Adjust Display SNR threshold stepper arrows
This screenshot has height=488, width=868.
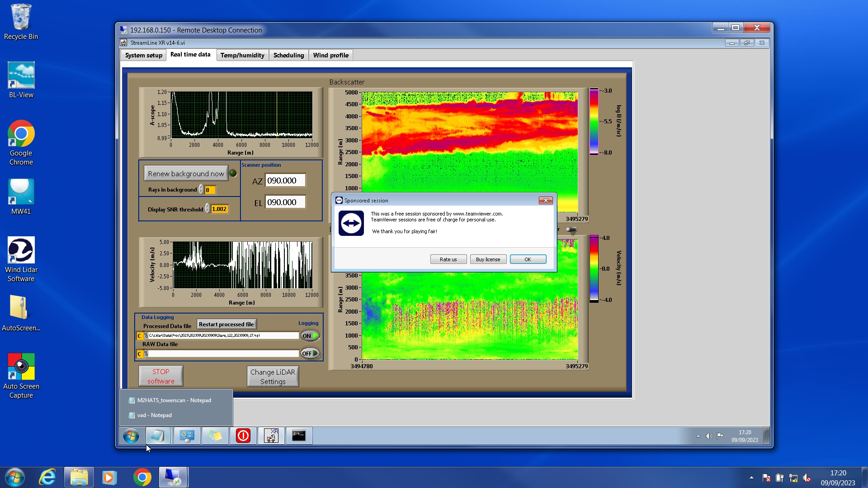click(x=207, y=209)
